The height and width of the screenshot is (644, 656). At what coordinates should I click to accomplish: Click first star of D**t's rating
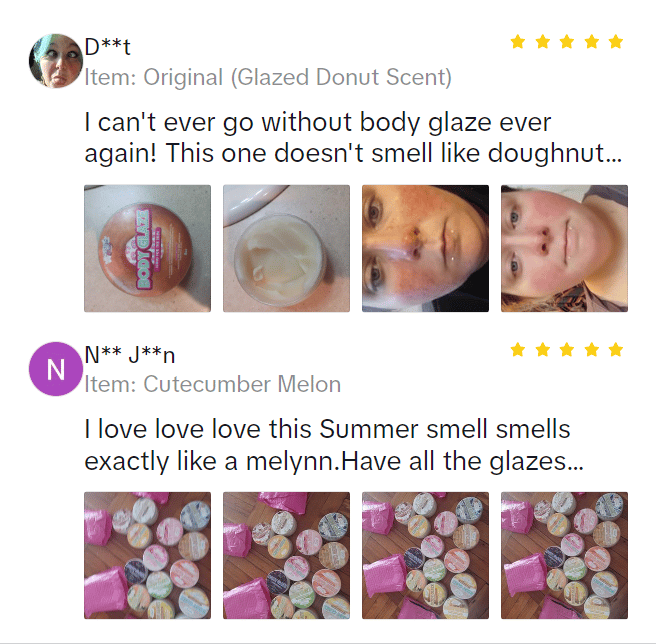(518, 42)
